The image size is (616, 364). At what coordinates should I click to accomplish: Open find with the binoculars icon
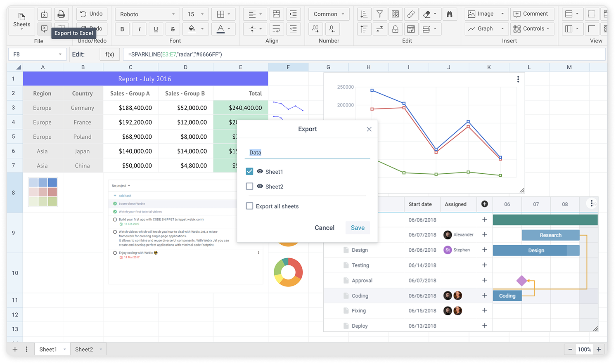click(450, 14)
